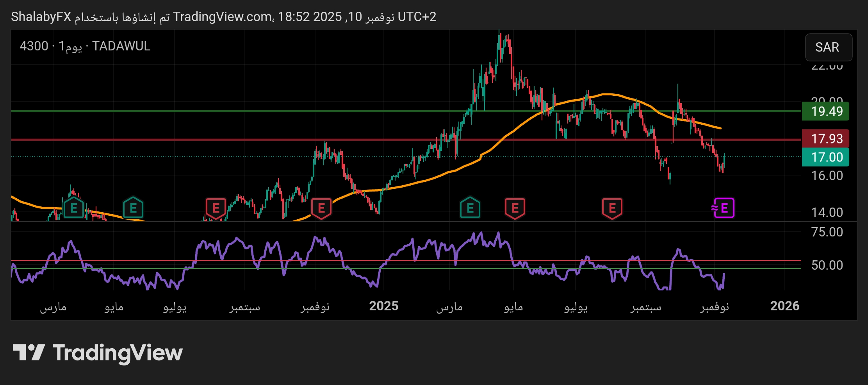Click the red E marker above November 2024
The image size is (868, 385).
click(x=321, y=208)
